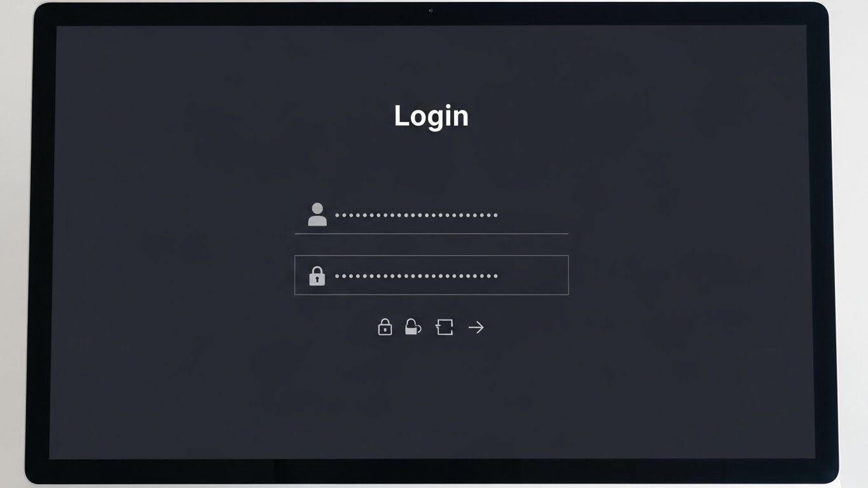Select the first dot of the username

coord(337,215)
